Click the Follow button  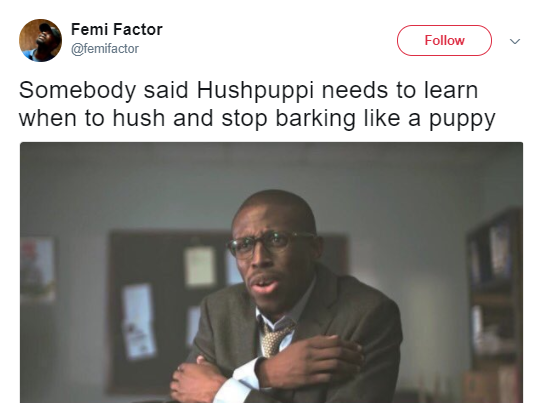click(444, 40)
